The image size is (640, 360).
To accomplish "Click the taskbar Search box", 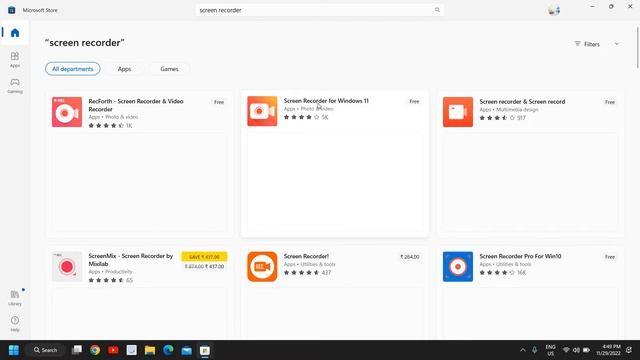I will pyautogui.click(x=45, y=350).
